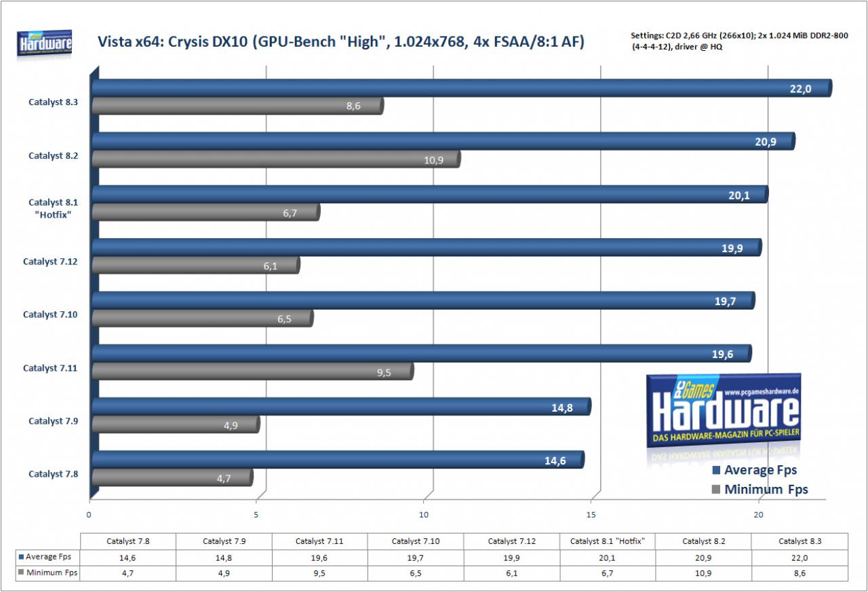Click the 'Average Fps' legend label
868x592 pixels.
pyautogui.click(x=760, y=470)
